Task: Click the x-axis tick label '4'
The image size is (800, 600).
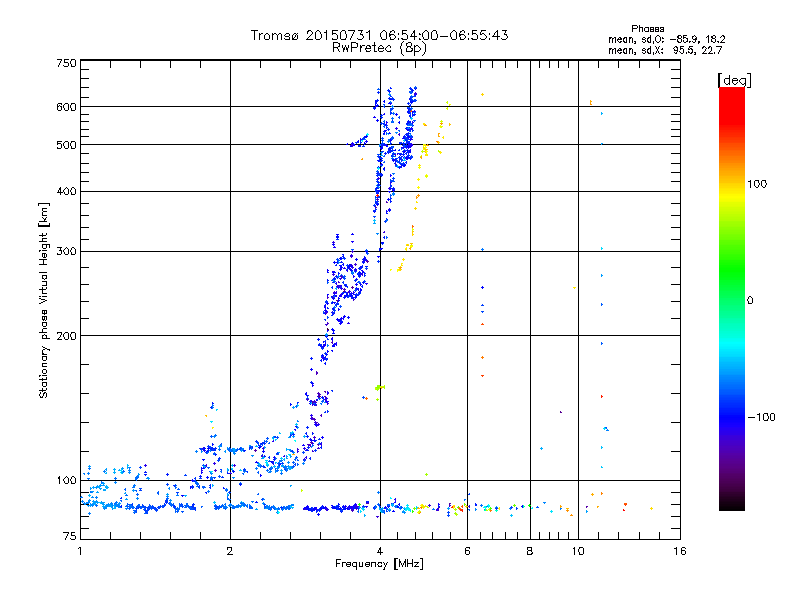Action: coord(380,551)
